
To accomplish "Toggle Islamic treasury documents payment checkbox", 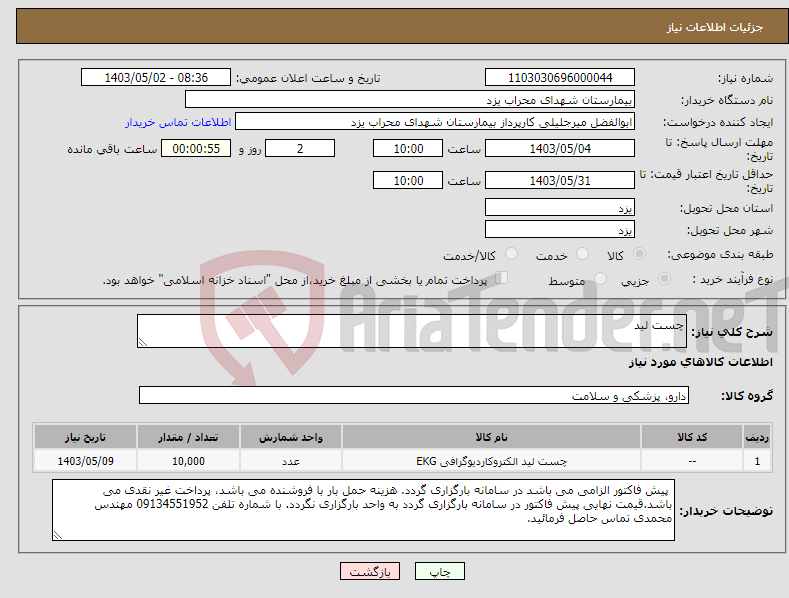I will point(501,278).
